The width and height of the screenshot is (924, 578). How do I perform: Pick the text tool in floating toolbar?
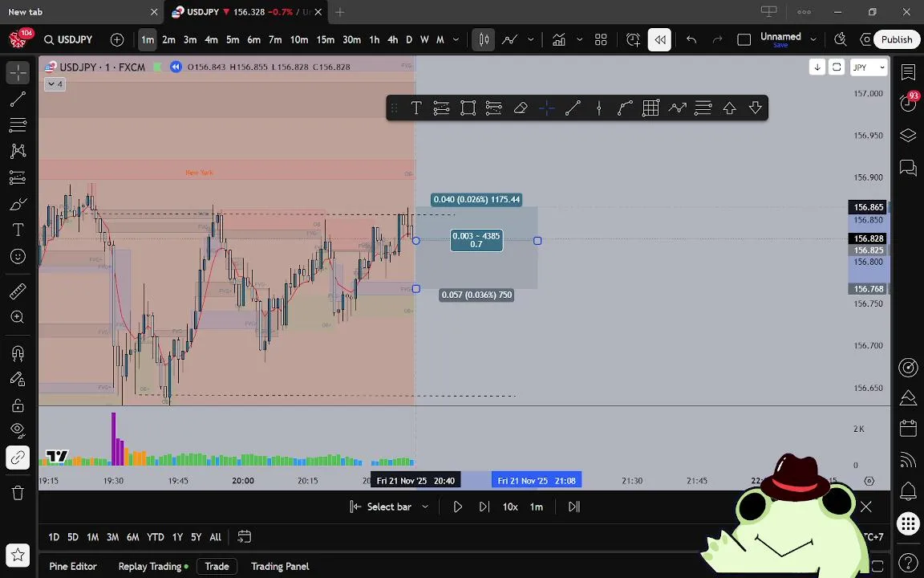[416, 108]
